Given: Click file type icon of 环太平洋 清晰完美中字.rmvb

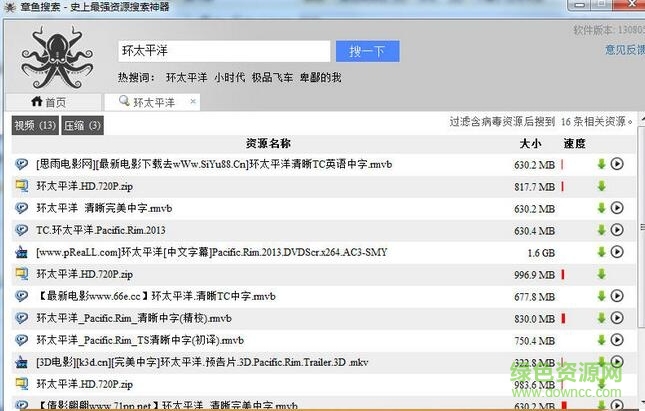Looking at the screenshot, I should click(22, 208).
